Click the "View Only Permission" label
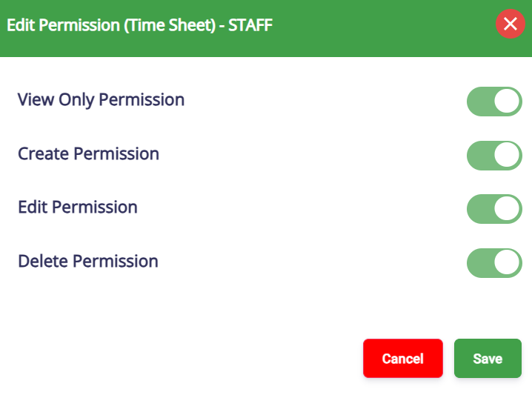 101,99
